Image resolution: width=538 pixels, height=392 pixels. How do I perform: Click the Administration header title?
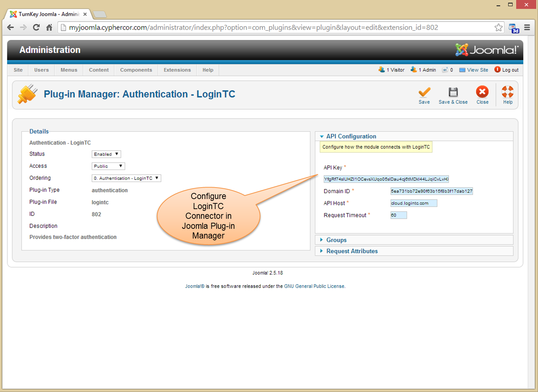point(50,50)
